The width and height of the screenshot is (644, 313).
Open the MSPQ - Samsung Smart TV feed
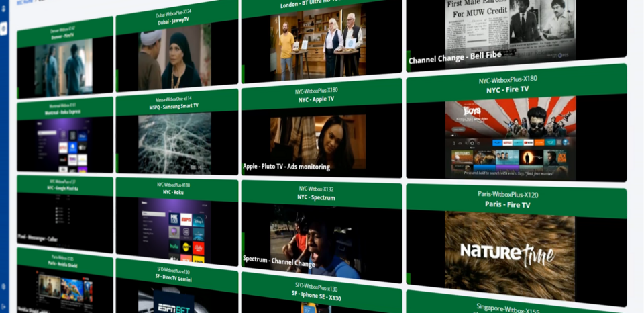coord(174,142)
